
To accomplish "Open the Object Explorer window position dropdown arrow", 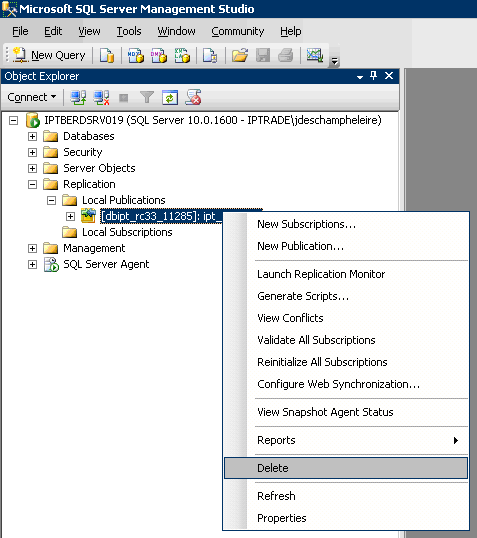I will point(360,77).
